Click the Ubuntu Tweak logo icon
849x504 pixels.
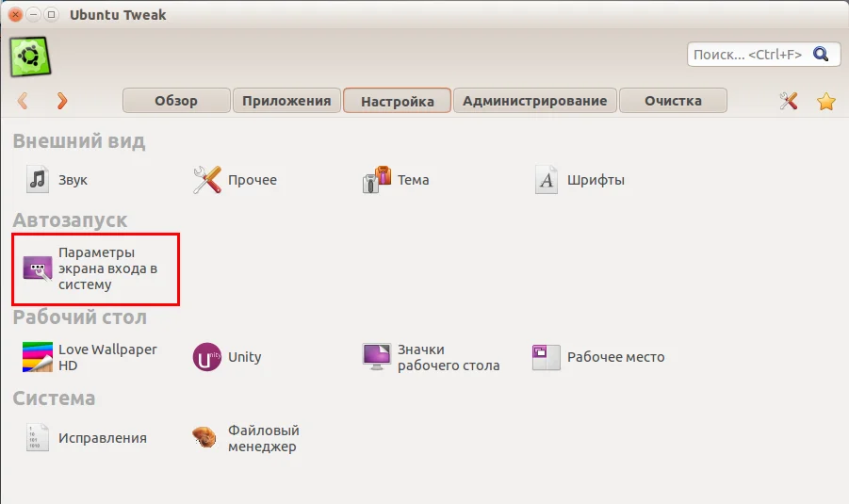pos(30,57)
